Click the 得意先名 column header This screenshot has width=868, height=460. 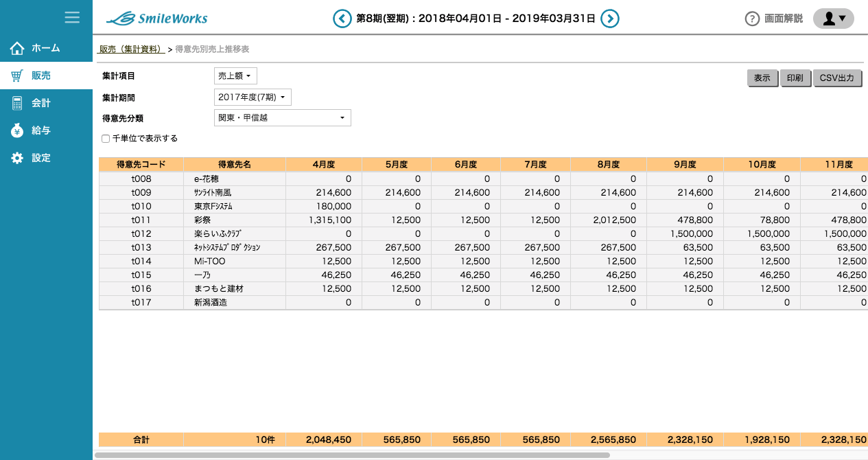(x=235, y=165)
